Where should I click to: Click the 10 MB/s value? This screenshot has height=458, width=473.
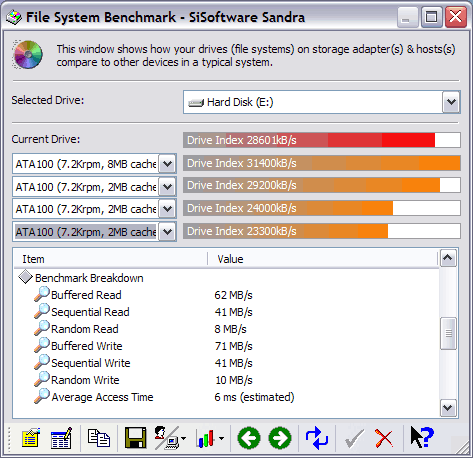coord(234,380)
